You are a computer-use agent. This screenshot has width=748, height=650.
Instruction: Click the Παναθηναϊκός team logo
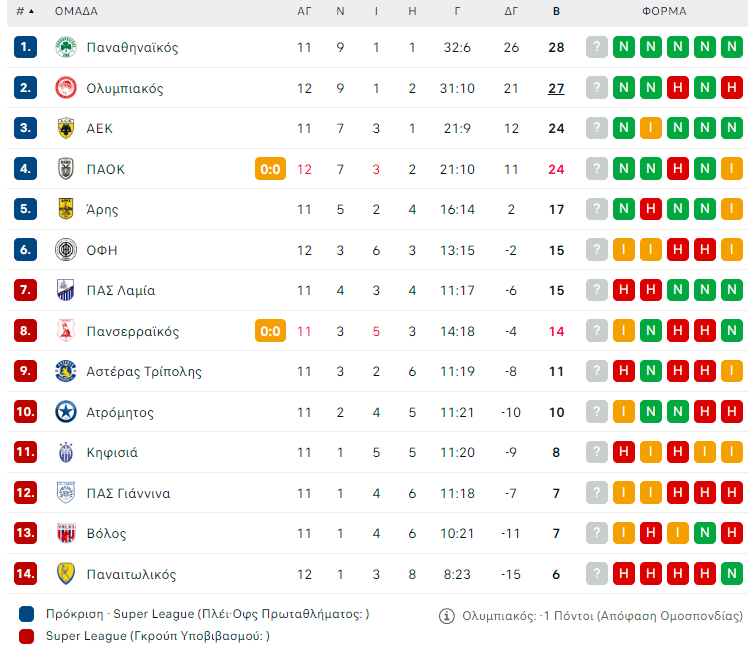pos(66,47)
